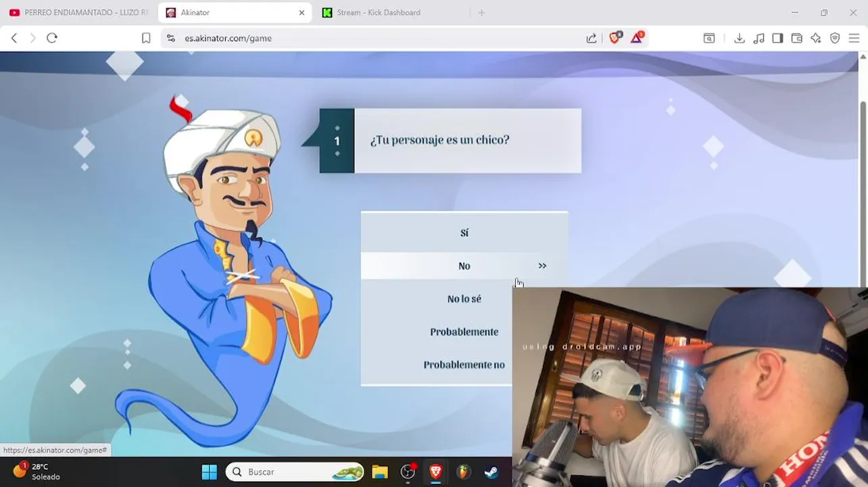
Task: Click the YouTube favicon on PERREO ENDIAMANTADO tab
Action: (14, 12)
